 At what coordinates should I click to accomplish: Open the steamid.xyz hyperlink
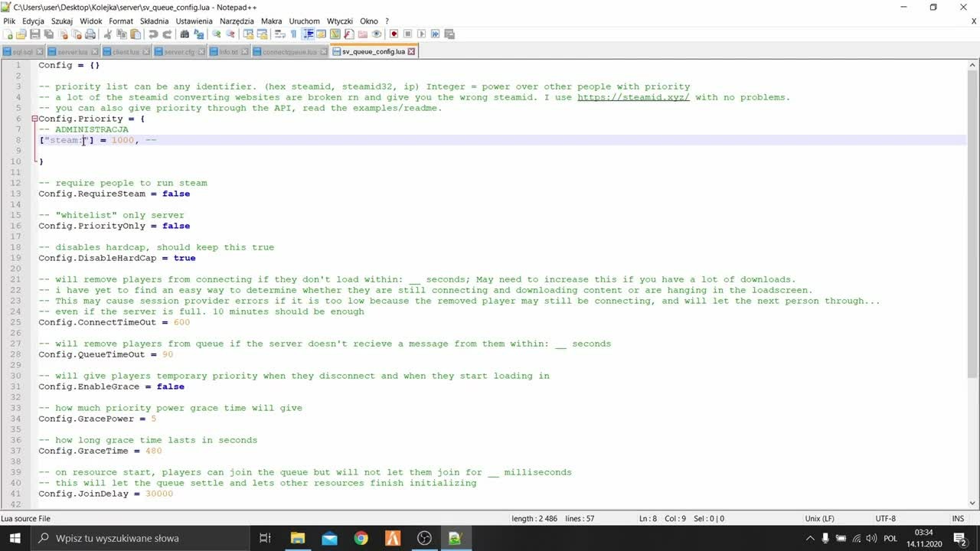(x=633, y=97)
